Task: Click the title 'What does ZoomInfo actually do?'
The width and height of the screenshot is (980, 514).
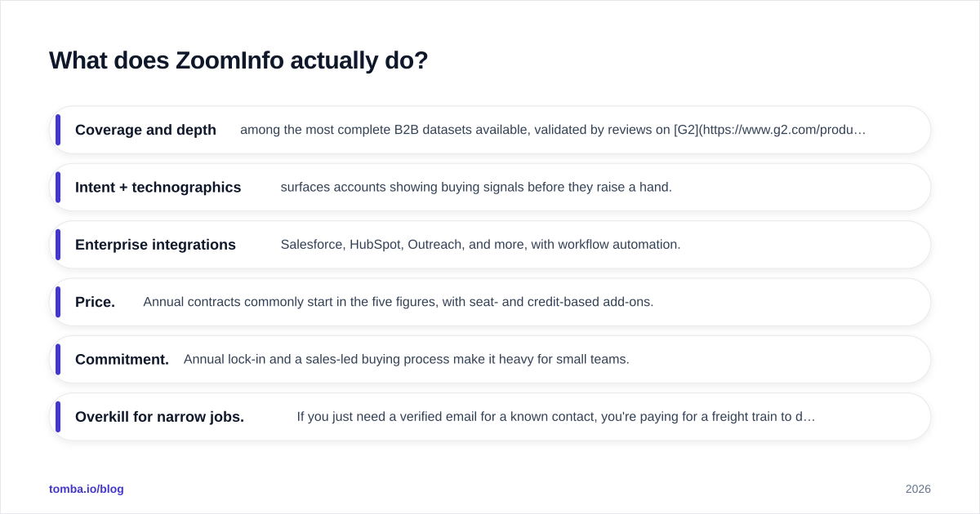Action: click(x=238, y=60)
